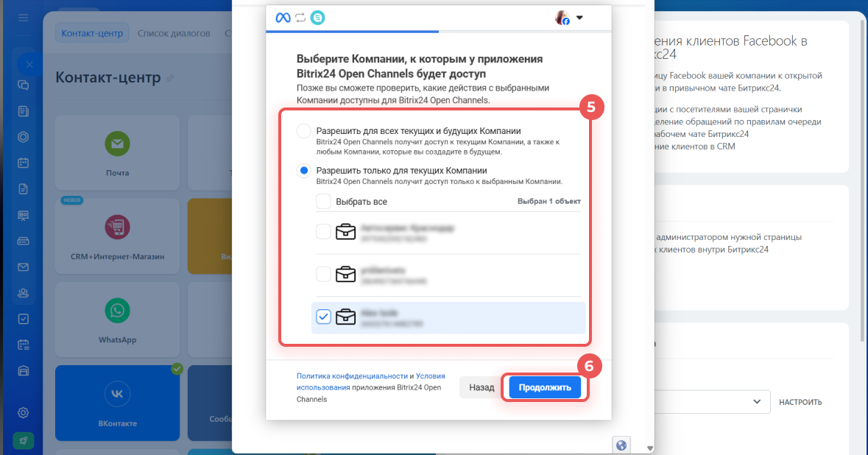Click the Продолжить button
This screenshot has height=455, width=868.
pyautogui.click(x=545, y=387)
